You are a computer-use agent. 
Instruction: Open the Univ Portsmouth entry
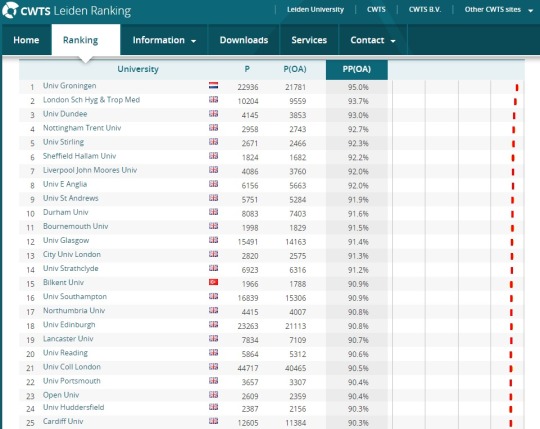72,381
